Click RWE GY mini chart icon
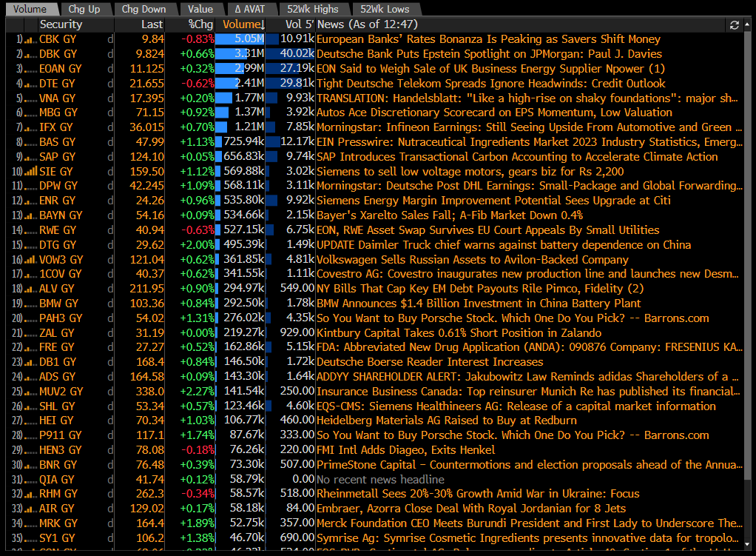Image resolution: width=756 pixels, height=556 pixels. (31, 230)
